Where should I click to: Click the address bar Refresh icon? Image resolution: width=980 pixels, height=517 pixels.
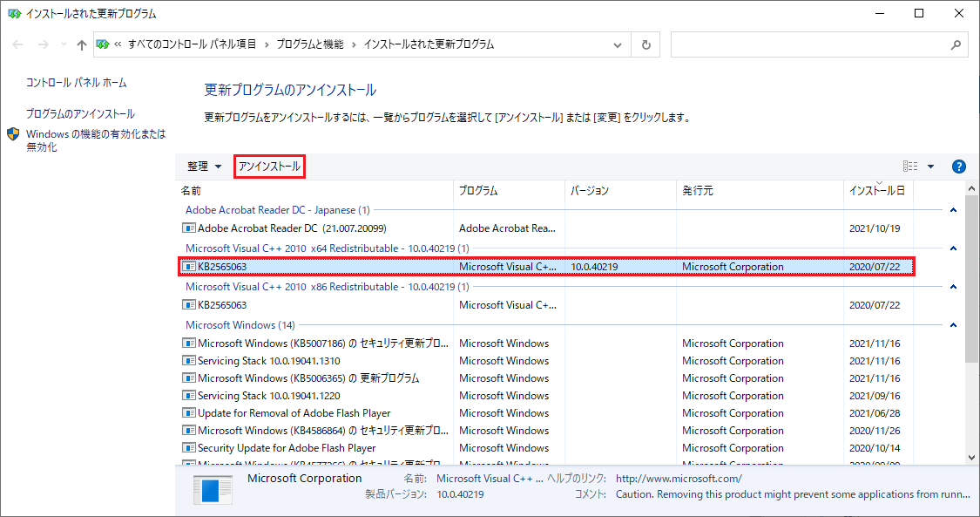tap(645, 44)
